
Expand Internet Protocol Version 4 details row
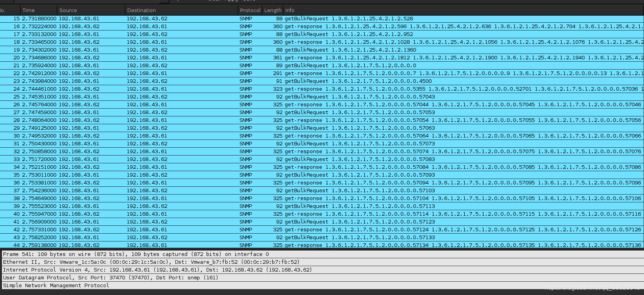click(x=322, y=270)
